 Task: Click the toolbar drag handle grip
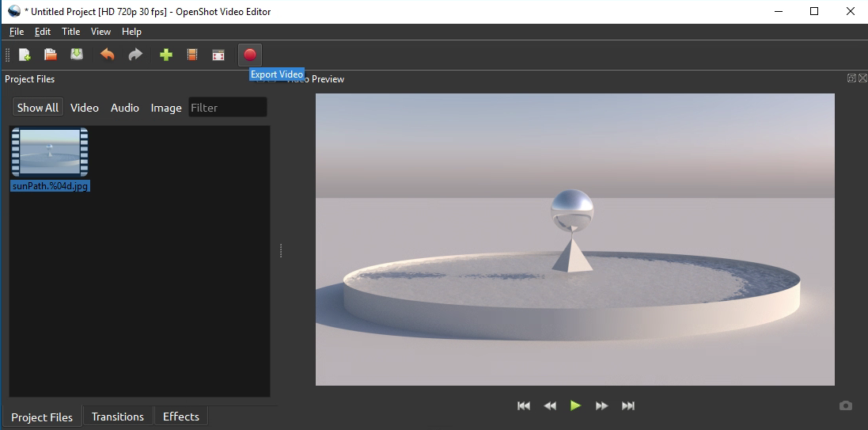[7, 55]
